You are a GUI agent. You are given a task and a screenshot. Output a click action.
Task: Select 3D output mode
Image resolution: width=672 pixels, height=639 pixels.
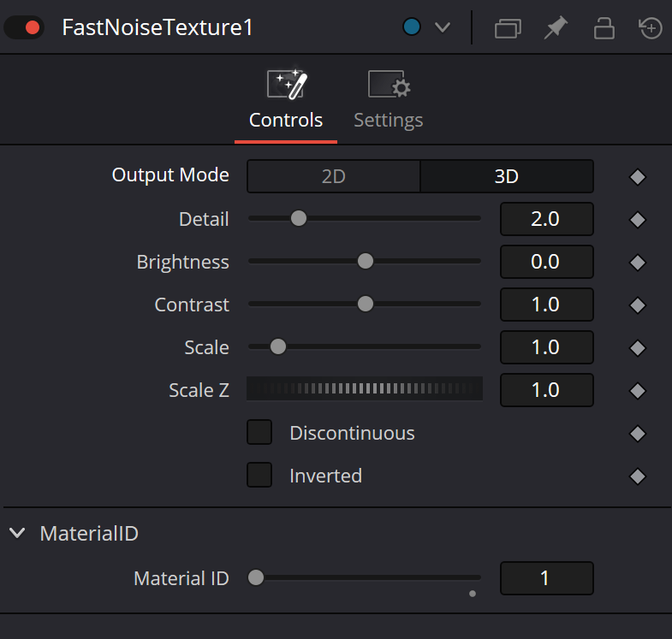[507, 176]
